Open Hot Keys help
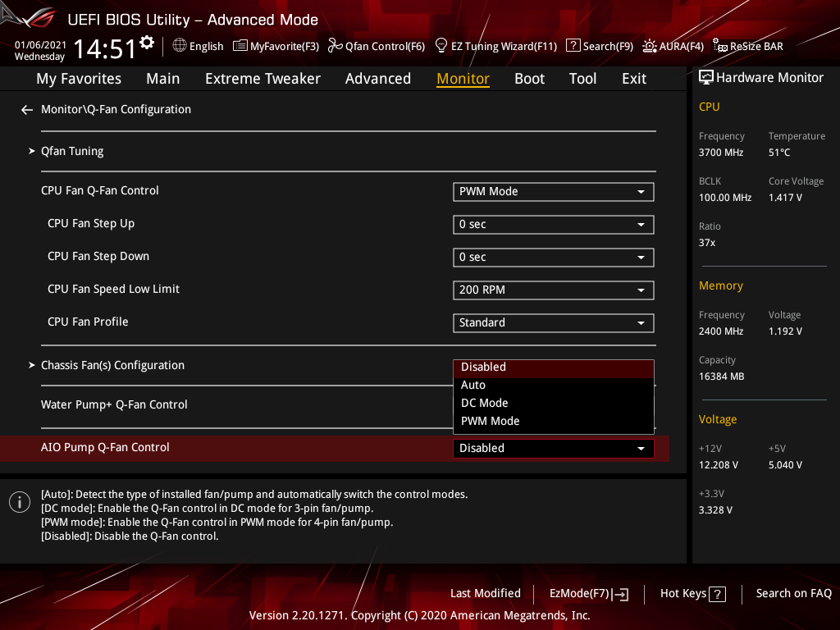 692,594
